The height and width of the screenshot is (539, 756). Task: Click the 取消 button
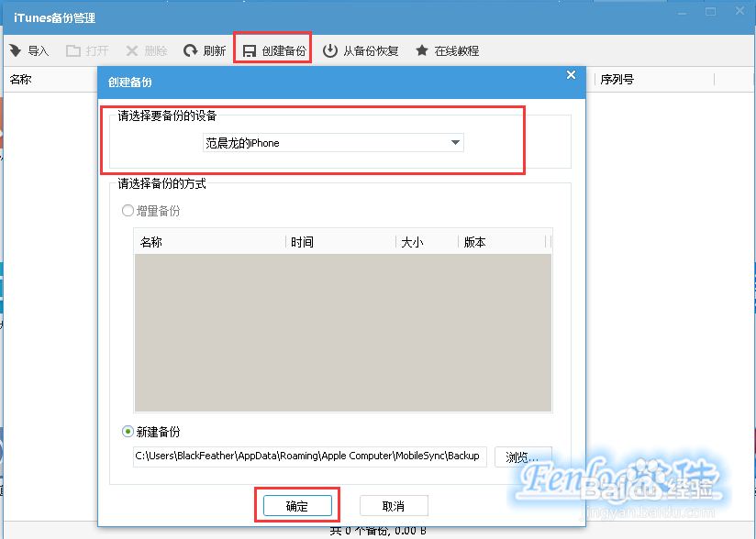(394, 506)
